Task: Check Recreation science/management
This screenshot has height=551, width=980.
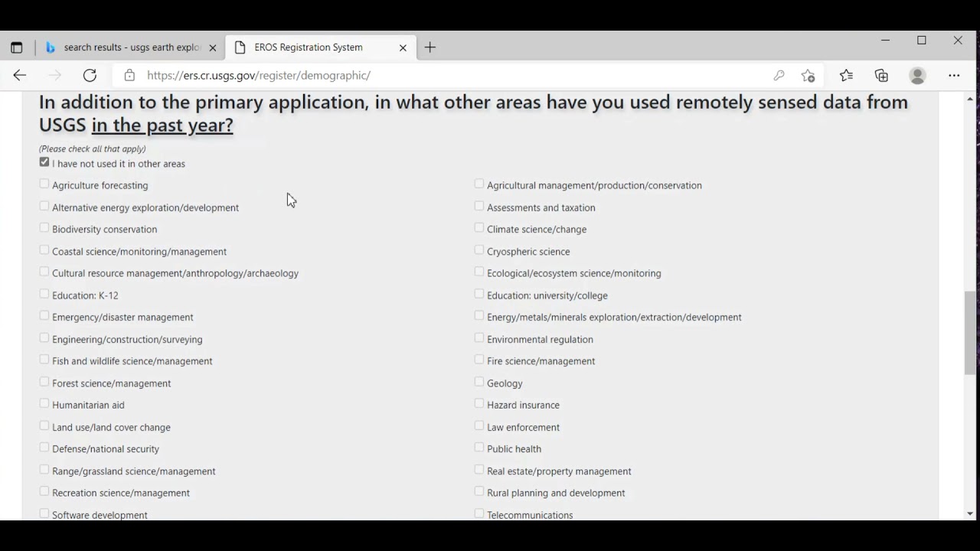Action: 44,491
